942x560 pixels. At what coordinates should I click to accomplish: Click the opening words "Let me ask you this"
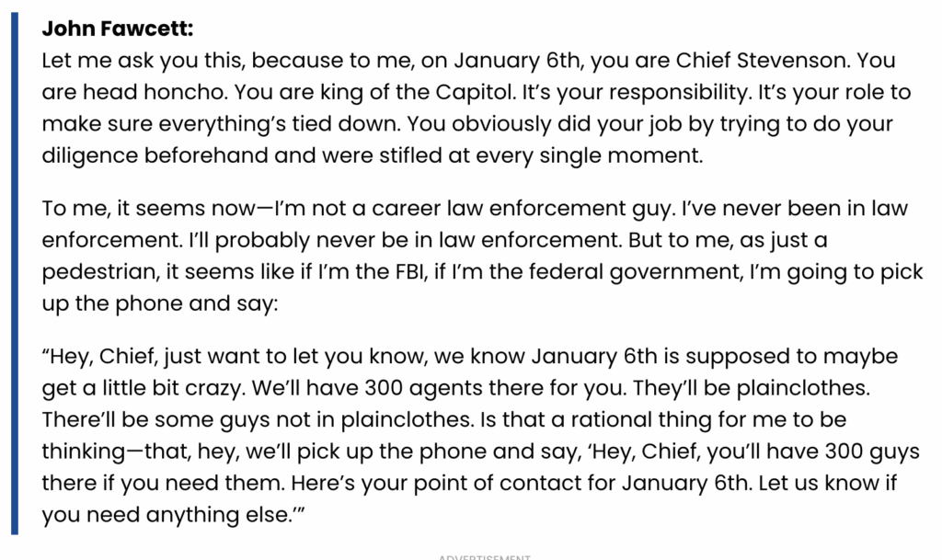(x=131, y=62)
